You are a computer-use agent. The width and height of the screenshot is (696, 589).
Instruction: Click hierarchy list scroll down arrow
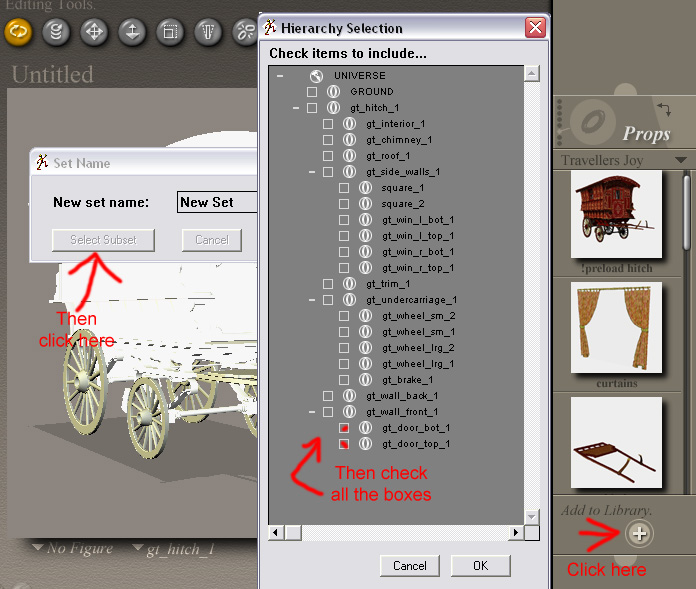(x=532, y=517)
